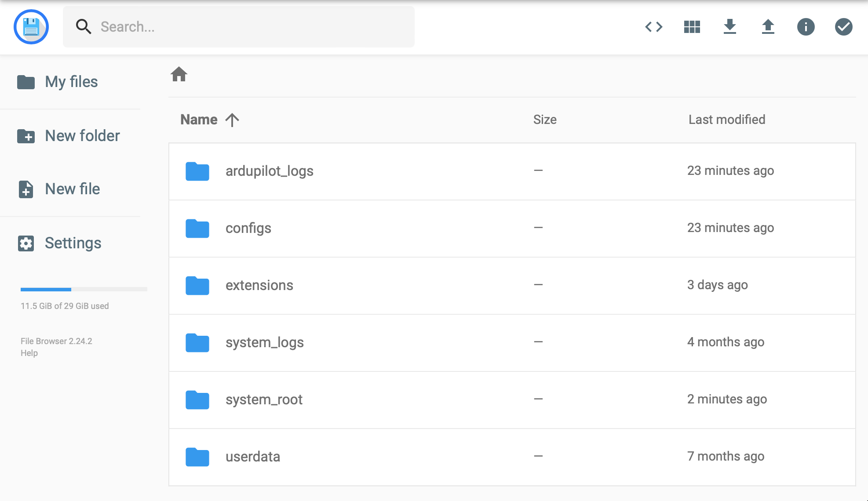Image resolution: width=868 pixels, height=501 pixels.
Task: Switch to grid view layout
Action: click(x=691, y=26)
